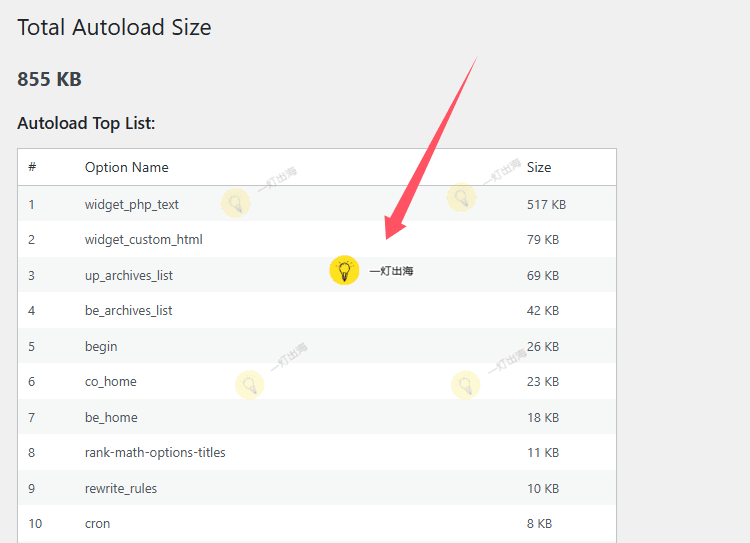This screenshot has height=543, width=750.
Task: Click the Autoload Top List heading
Action: click(x=86, y=123)
